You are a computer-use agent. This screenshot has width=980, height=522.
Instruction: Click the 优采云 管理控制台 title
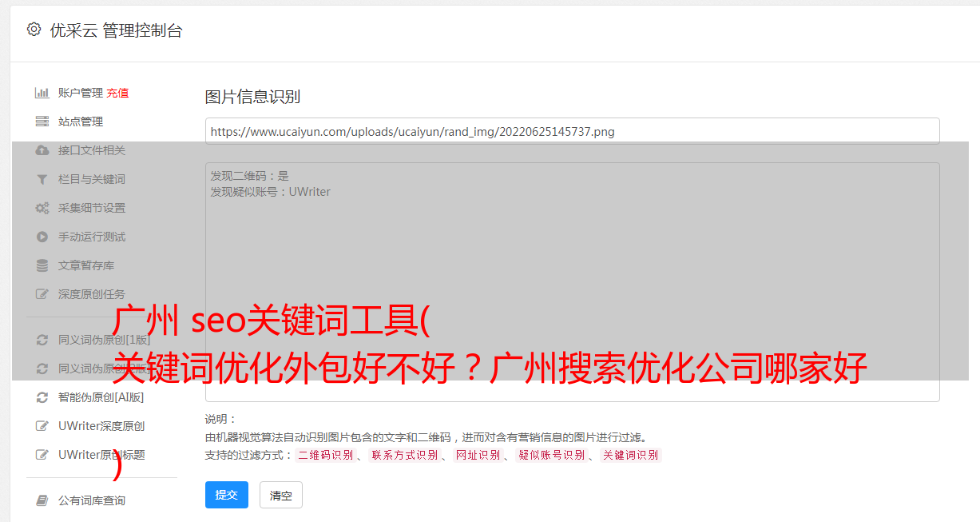116,30
